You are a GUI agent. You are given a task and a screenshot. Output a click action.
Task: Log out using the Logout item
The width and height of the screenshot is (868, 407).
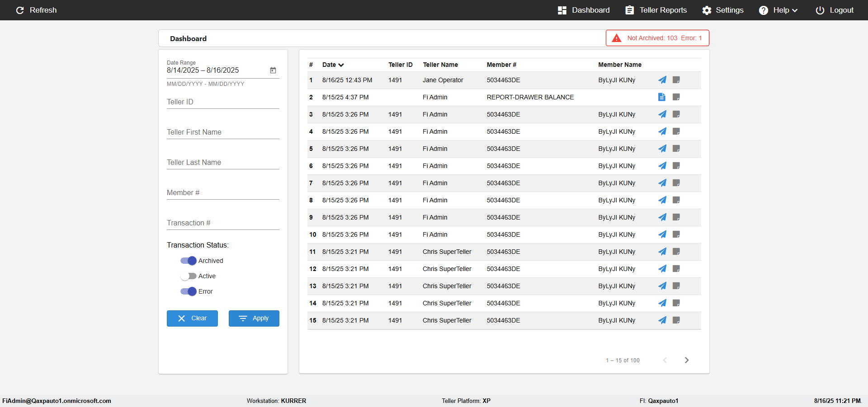tap(835, 10)
